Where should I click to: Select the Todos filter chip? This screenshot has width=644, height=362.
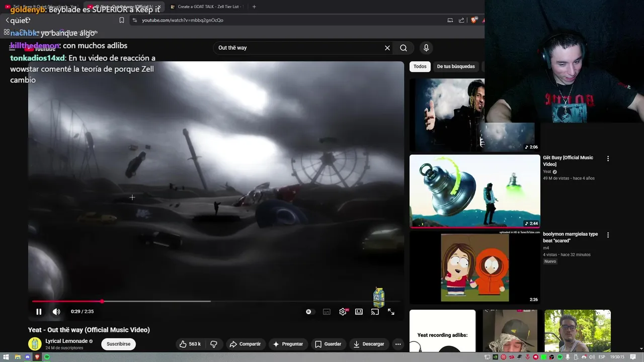pyautogui.click(x=420, y=66)
